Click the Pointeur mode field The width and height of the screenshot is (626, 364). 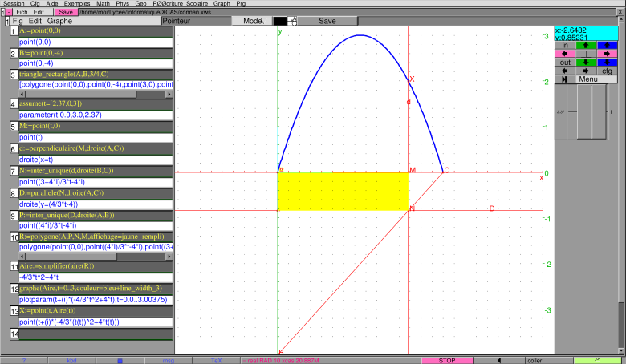click(197, 21)
